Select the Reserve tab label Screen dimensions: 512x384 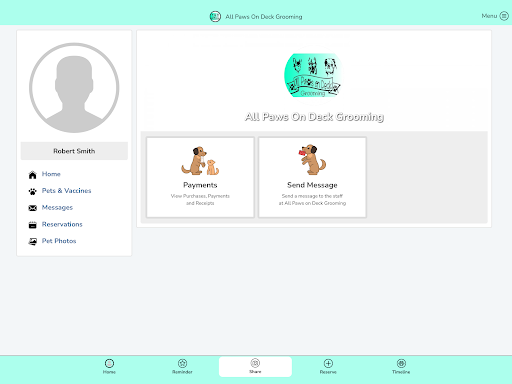pos(328,372)
